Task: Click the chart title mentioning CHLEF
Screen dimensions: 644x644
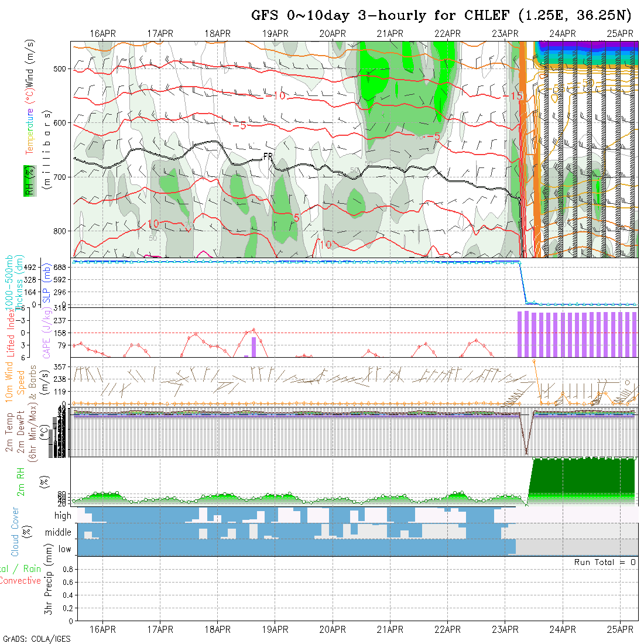Action: click(441, 15)
